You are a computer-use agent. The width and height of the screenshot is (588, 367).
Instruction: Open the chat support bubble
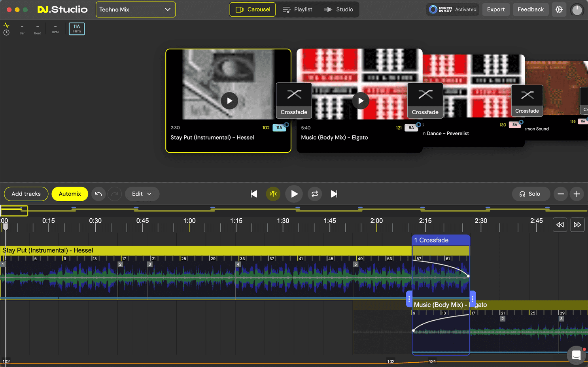pos(576,355)
